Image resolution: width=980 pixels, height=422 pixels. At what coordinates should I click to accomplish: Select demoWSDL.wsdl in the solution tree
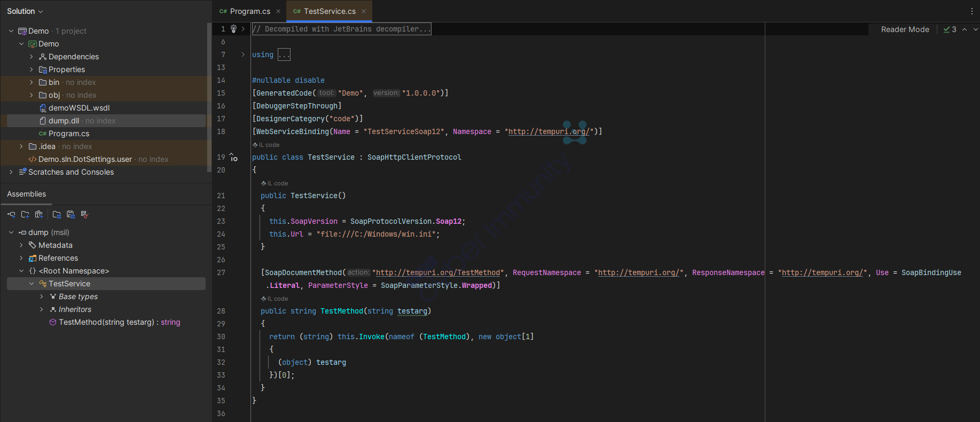tap(79, 108)
